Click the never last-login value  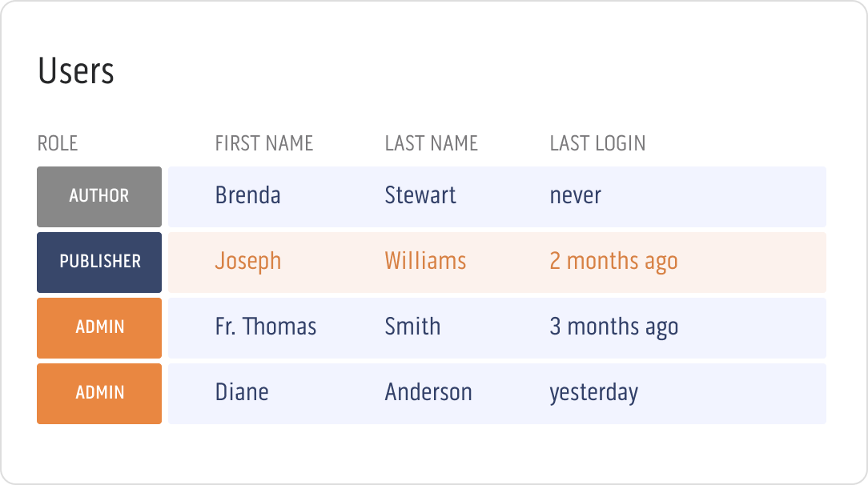tap(575, 195)
